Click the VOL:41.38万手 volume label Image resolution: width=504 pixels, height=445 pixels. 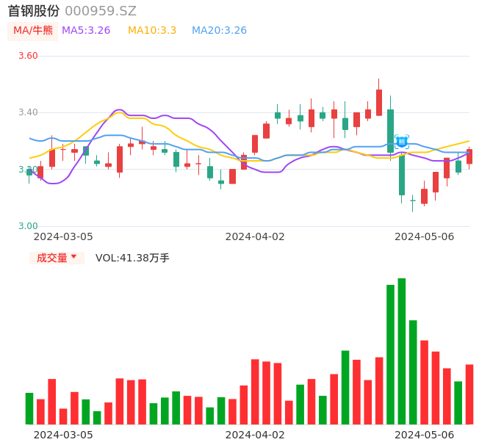[132, 258]
